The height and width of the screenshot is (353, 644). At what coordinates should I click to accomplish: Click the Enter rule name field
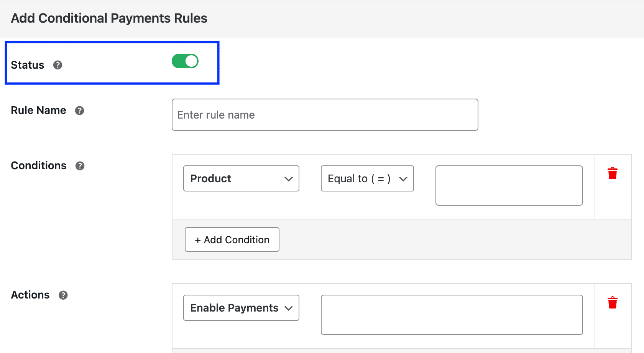coord(325,115)
